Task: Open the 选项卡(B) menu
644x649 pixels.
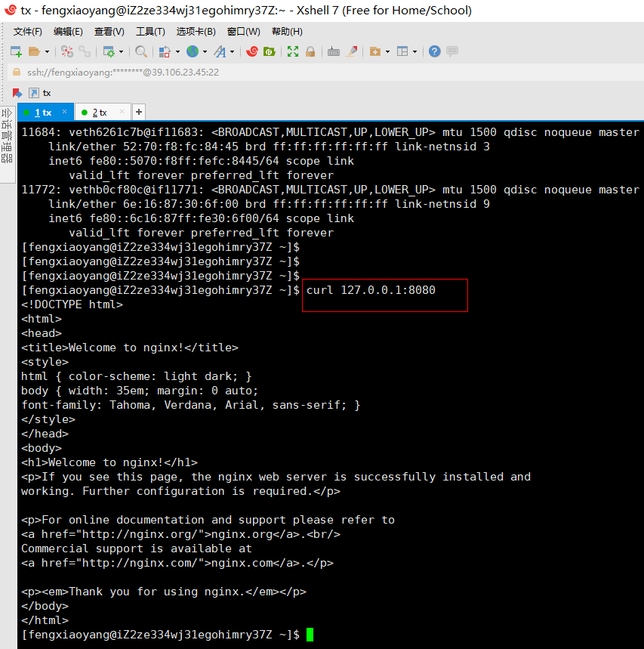Action: pos(196,32)
